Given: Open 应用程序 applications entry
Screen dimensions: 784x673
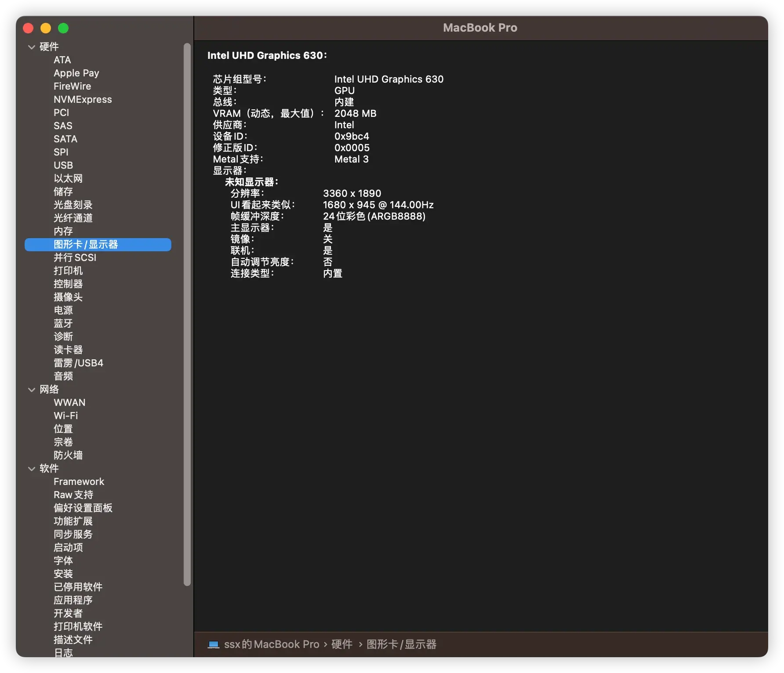Looking at the screenshot, I should pos(73,600).
